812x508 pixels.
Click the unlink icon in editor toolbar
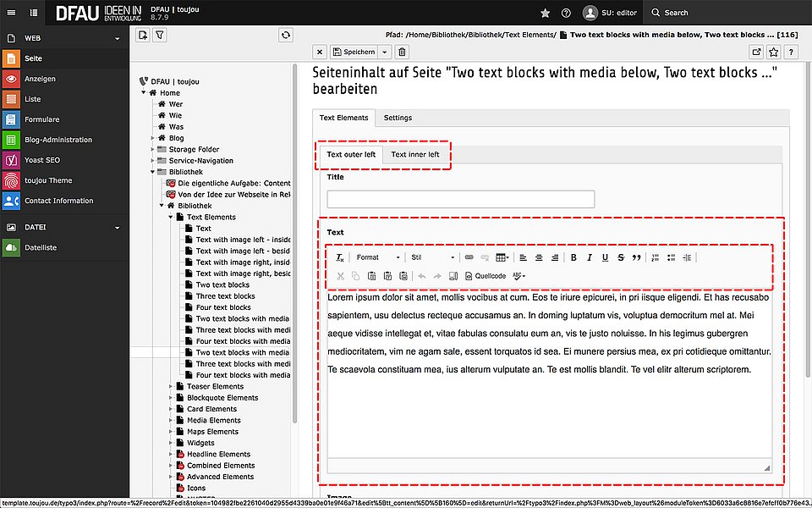pyautogui.click(x=485, y=257)
